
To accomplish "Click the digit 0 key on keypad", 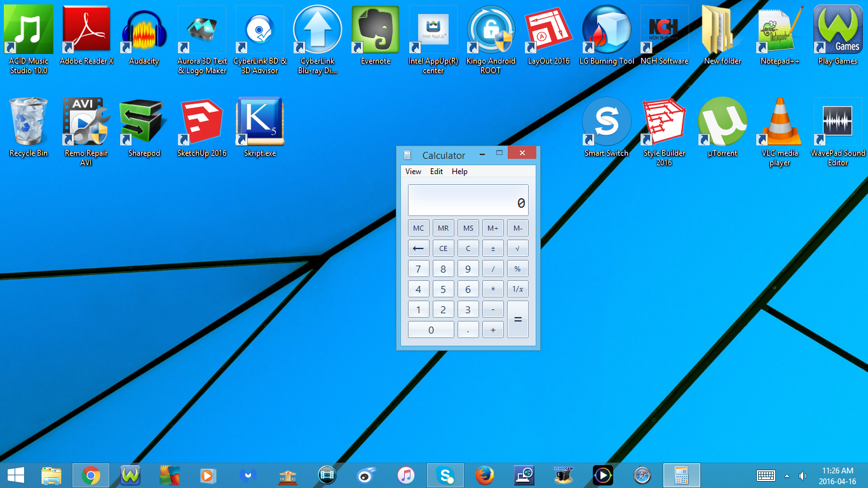I will [431, 330].
